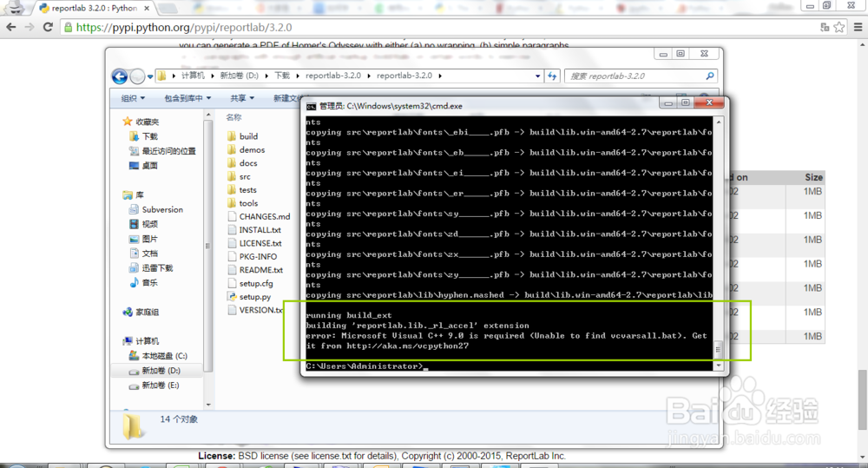Select the src folder in file list
868x468 pixels.
(x=245, y=176)
